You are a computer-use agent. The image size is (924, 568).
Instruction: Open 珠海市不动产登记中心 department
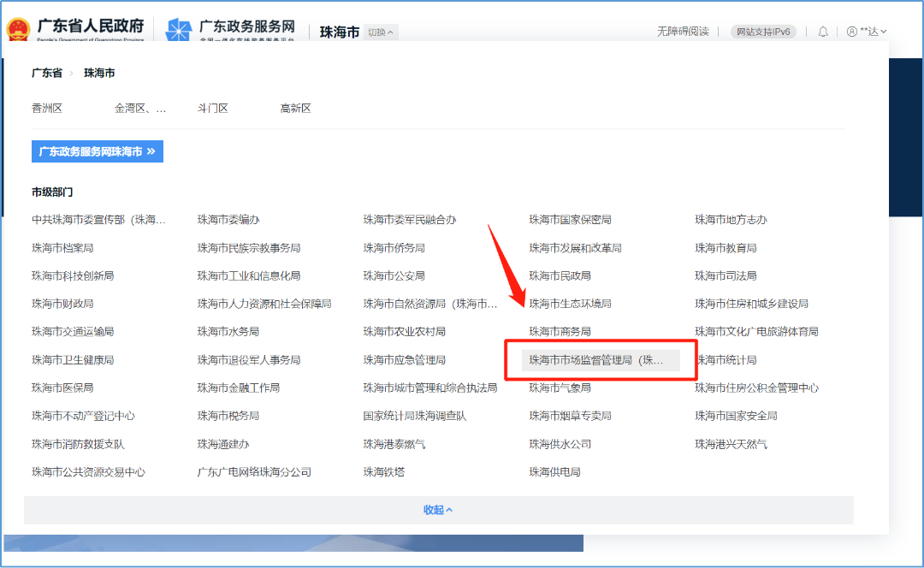pyautogui.click(x=83, y=416)
